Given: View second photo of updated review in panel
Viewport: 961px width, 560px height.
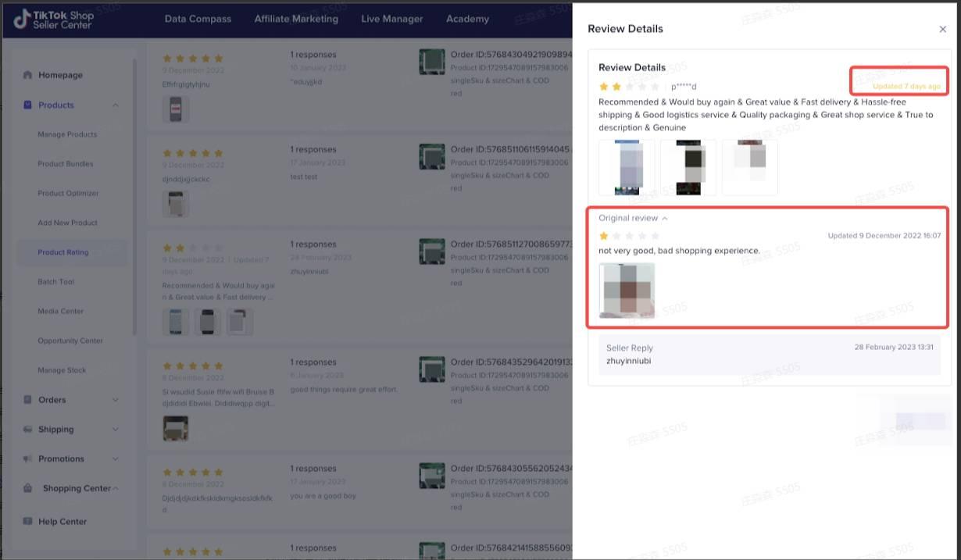Looking at the screenshot, I should pos(688,167).
